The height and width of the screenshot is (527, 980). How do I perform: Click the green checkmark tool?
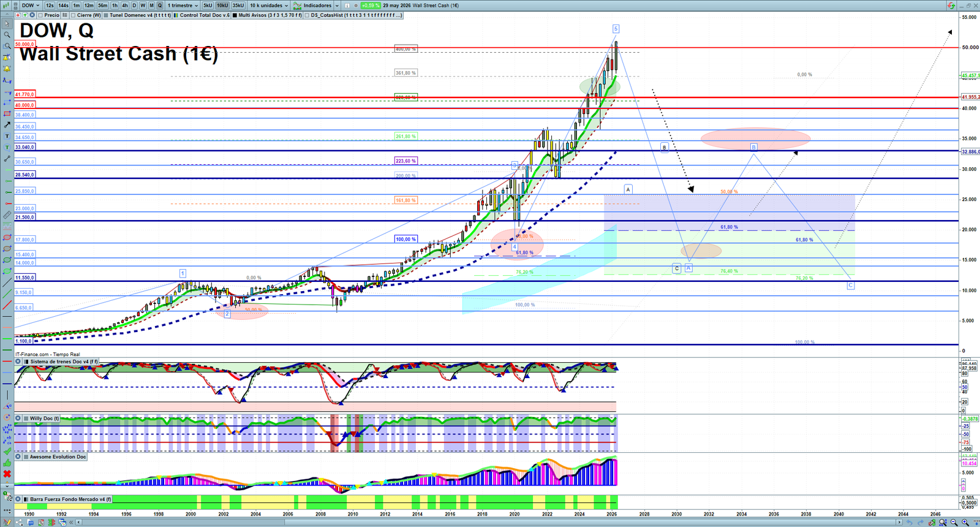coord(7,451)
